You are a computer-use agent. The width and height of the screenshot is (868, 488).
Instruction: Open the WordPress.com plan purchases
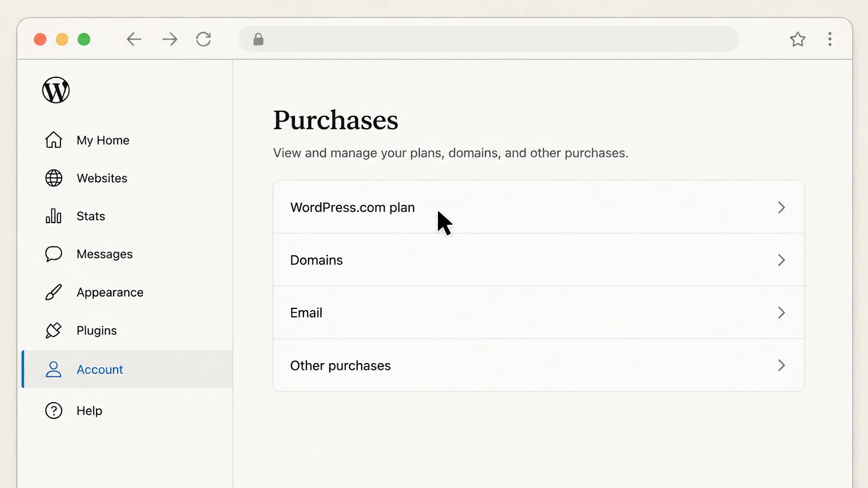click(539, 207)
